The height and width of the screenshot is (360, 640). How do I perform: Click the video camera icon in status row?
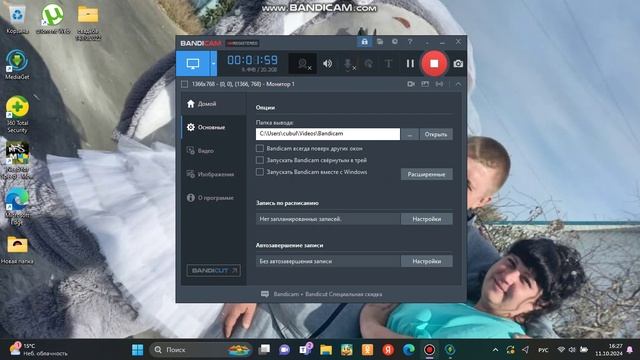point(411,84)
